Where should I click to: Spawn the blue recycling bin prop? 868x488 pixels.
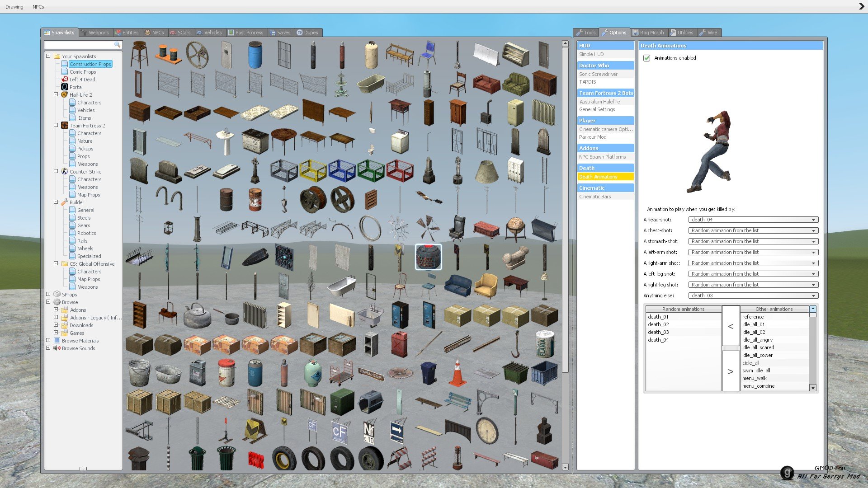click(429, 373)
